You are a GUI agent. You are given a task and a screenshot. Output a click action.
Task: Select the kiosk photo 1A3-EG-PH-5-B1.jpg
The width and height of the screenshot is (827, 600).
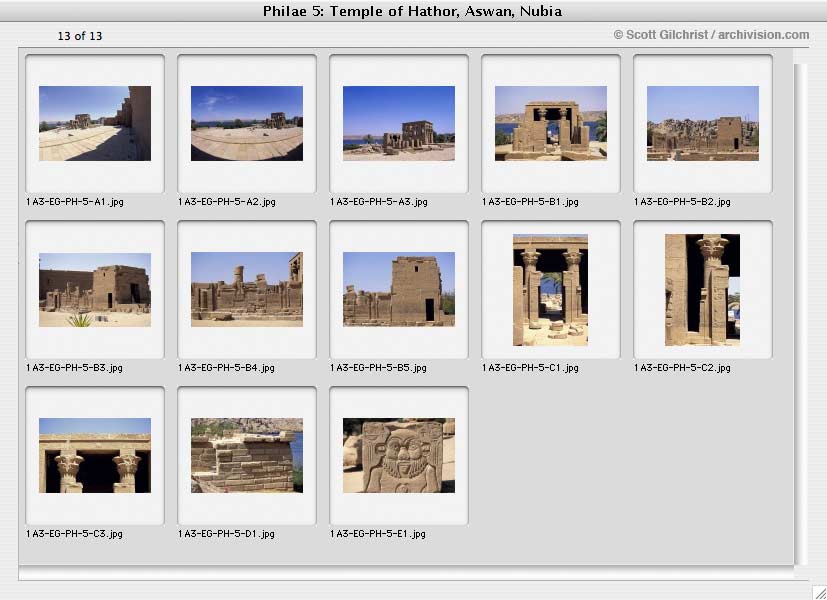tap(551, 123)
